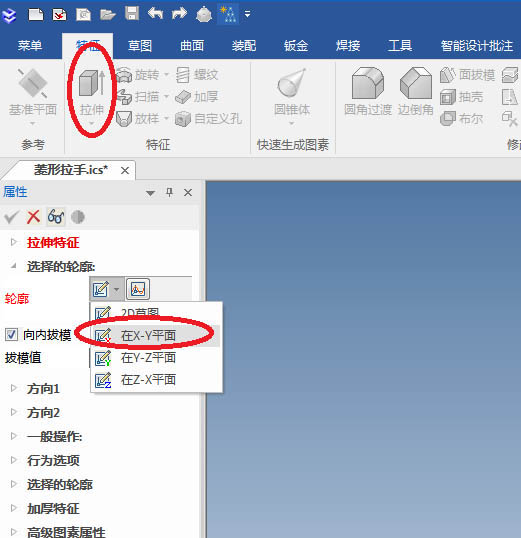Create a new blank document icon

(x=36, y=15)
